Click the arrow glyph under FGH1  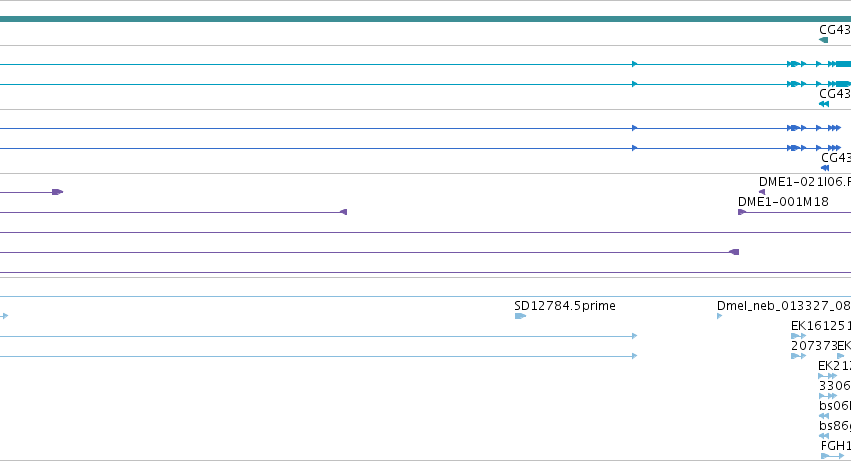[833, 456]
